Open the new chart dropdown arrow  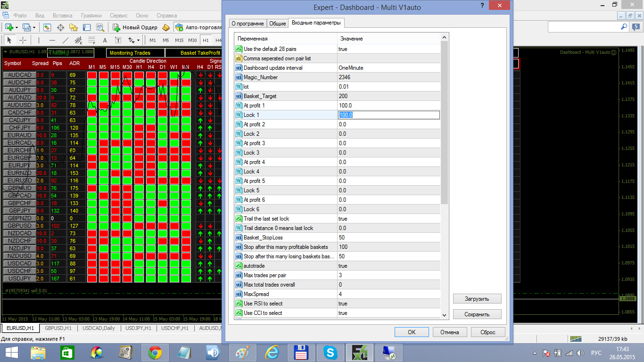(x=17, y=27)
